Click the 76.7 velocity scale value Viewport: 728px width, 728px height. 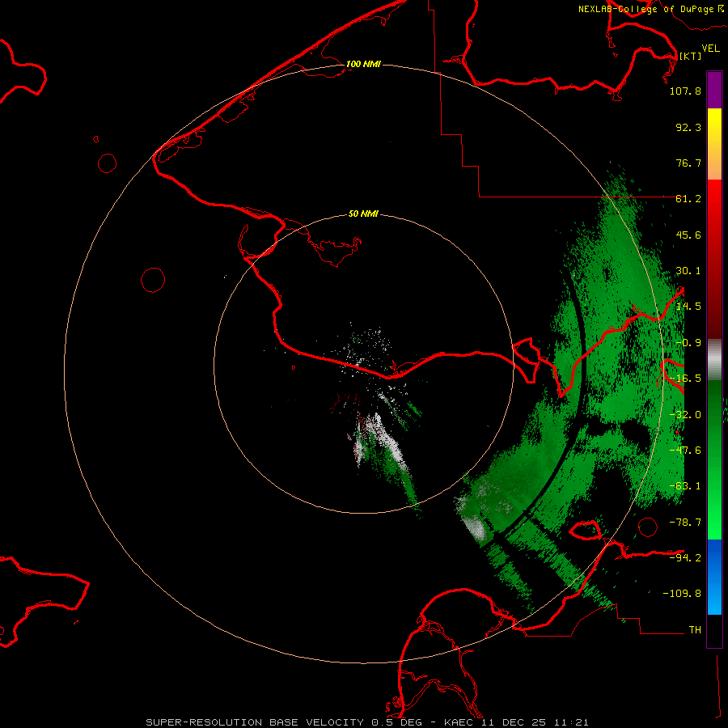(688, 163)
